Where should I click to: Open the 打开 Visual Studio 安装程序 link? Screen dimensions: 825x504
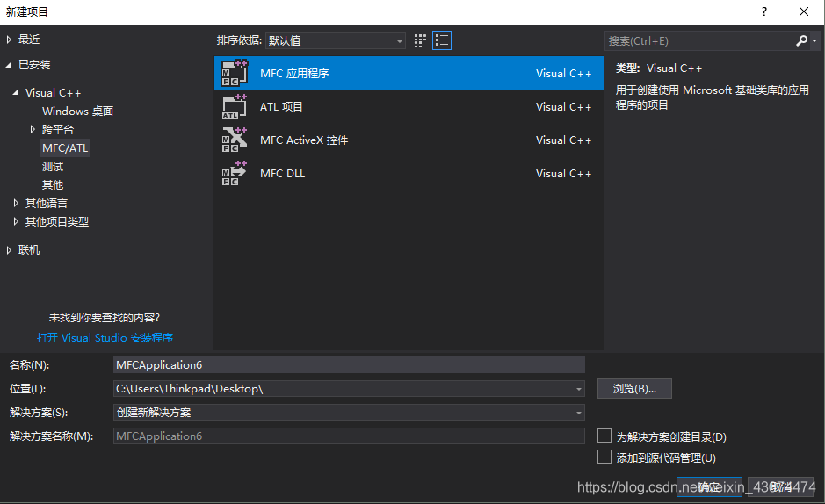[x=105, y=337]
